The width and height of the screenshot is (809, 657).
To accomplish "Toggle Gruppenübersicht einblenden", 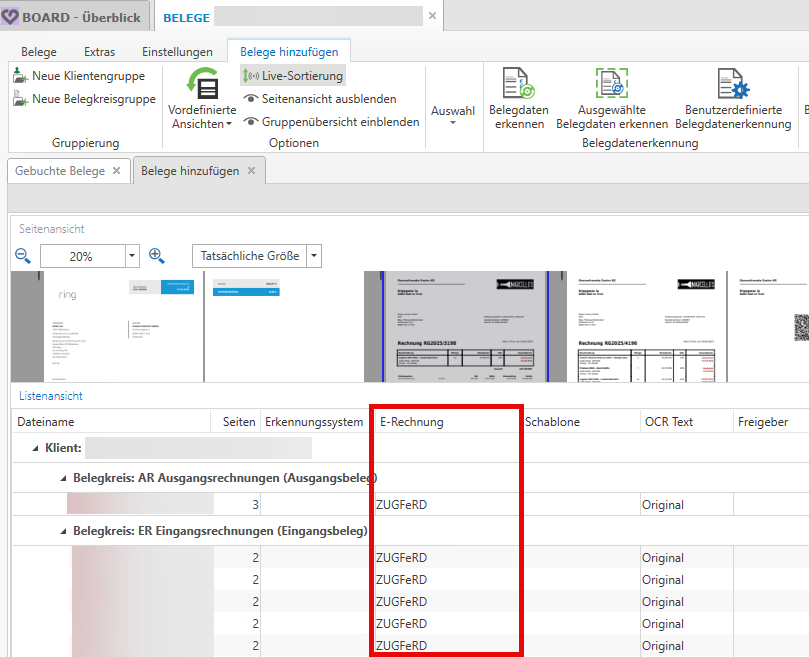I will click(x=330, y=122).
